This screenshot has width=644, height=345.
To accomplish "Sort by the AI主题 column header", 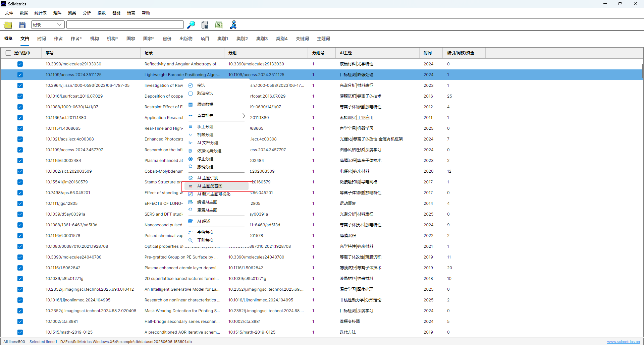I will [377, 53].
